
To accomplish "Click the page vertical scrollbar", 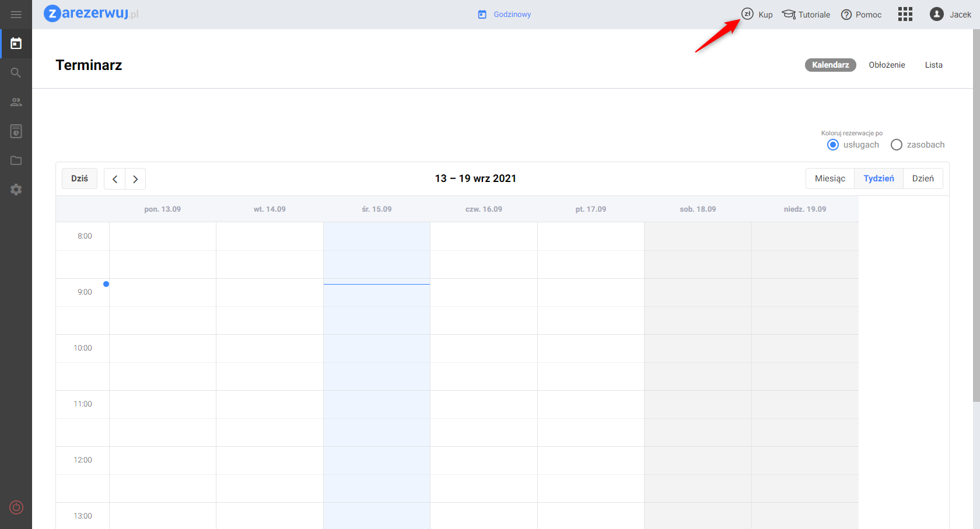I will (977, 216).
